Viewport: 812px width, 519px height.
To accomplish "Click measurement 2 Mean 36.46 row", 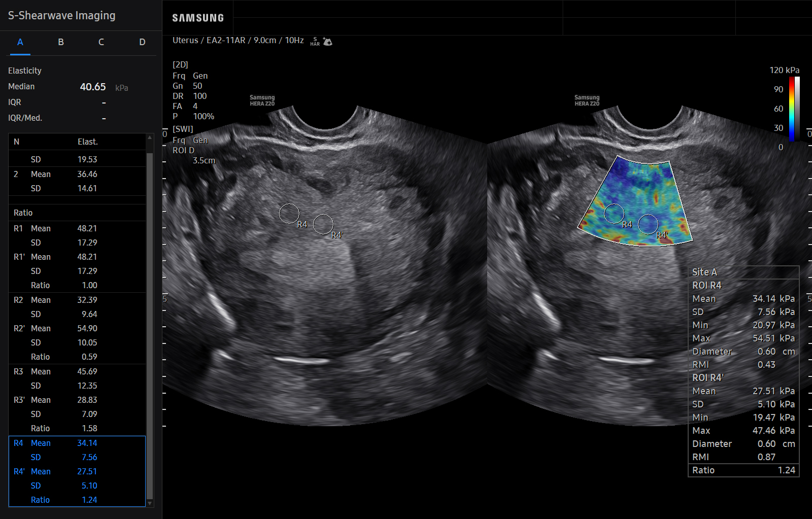I will (x=77, y=174).
